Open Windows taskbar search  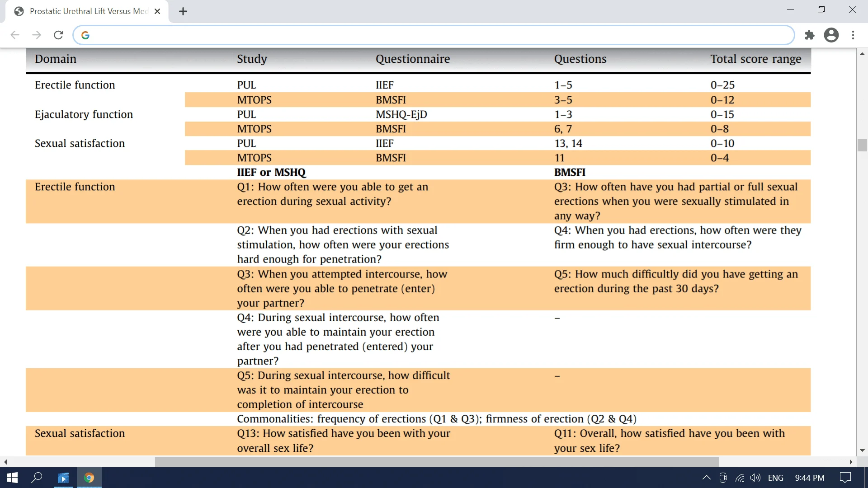pyautogui.click(x=37, y=478)
